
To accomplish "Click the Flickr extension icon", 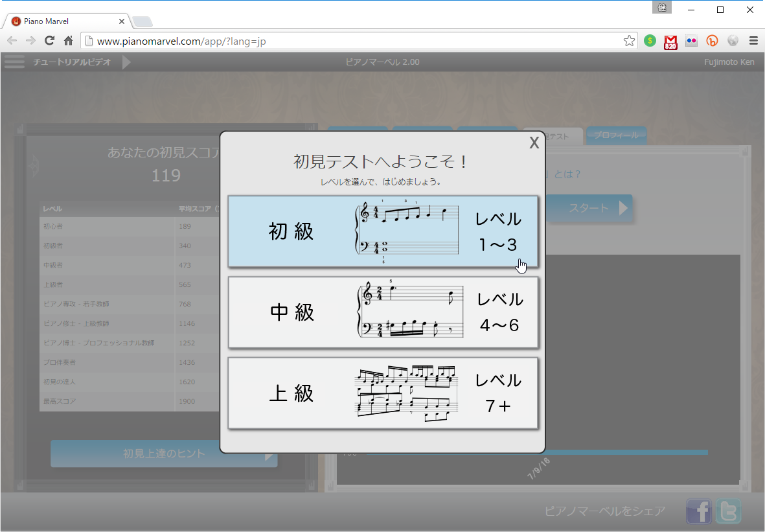I will (691, 41).
